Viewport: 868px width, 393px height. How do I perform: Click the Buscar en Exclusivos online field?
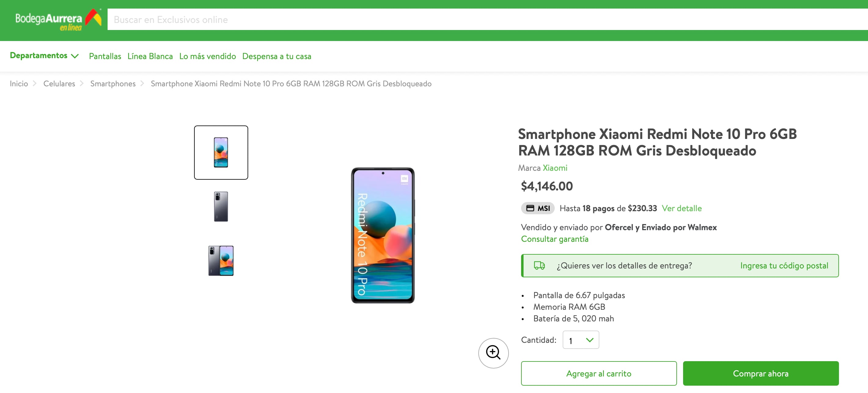pyautogui.click(x=472, y=20)
